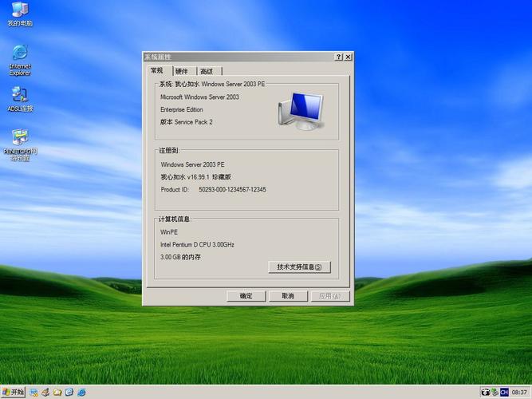Open the Internet Explorer desktop icon
The height and width of the screenshot is (399, 532).
(x=20, y=60)
